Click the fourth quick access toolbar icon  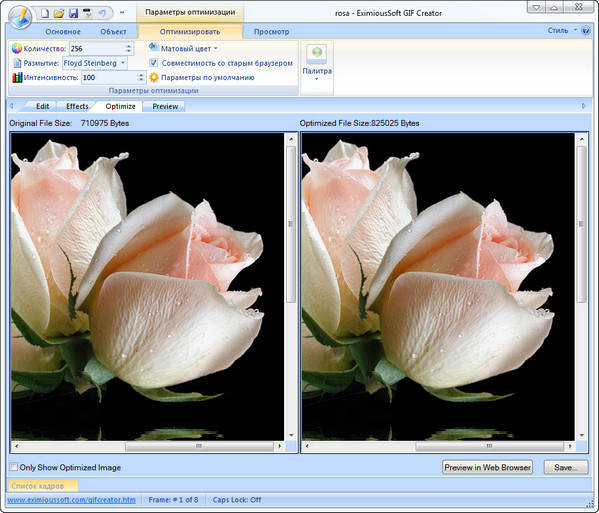[87, 13]
